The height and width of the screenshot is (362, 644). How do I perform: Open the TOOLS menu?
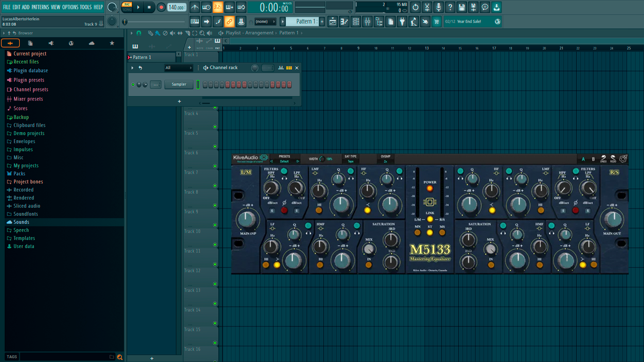click(x=86, y=7)
